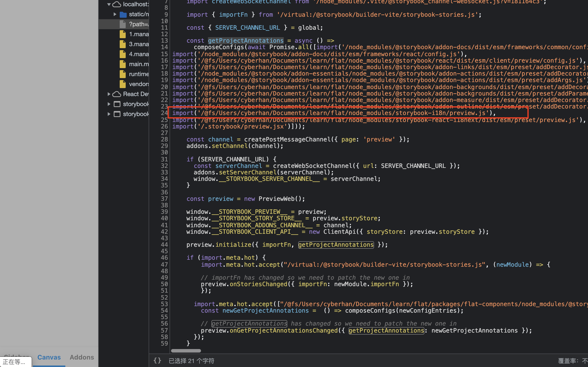Expand the static folder arrow

115,14
